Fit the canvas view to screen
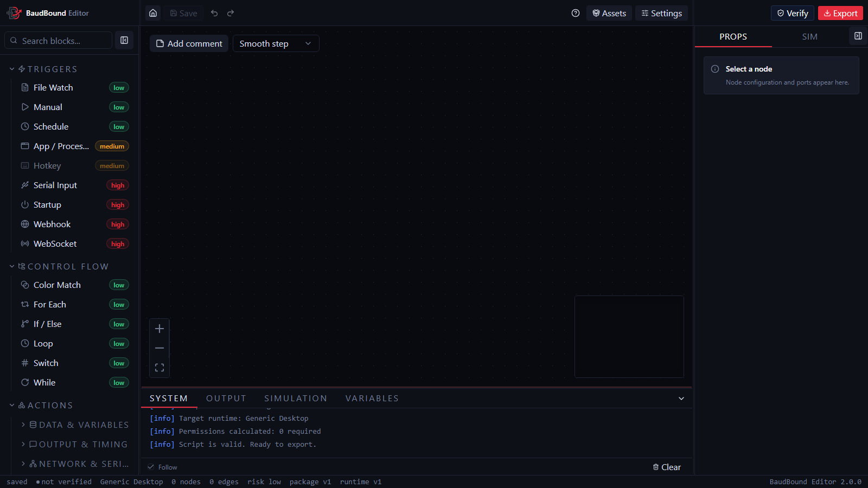 [x=159, y=368]
